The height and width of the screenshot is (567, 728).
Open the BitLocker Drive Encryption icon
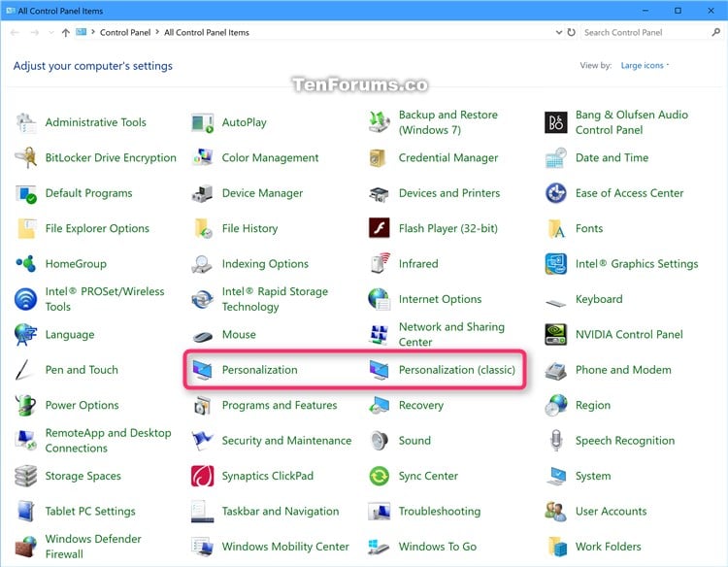(x=26, y=158)
